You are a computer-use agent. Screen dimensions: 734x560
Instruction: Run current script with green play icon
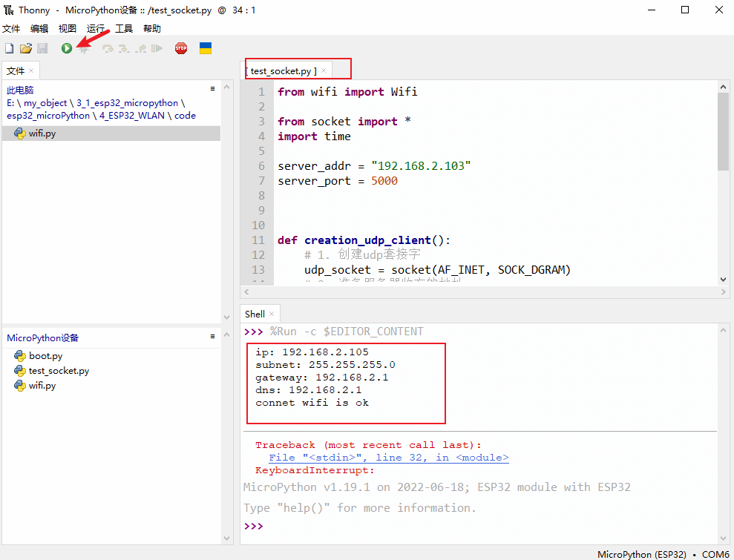tap(67, 48)
